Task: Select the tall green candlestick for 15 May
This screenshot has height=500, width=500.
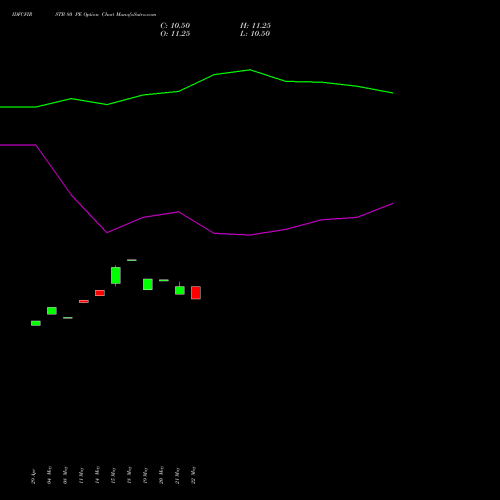Action: (x=116, y=276)
